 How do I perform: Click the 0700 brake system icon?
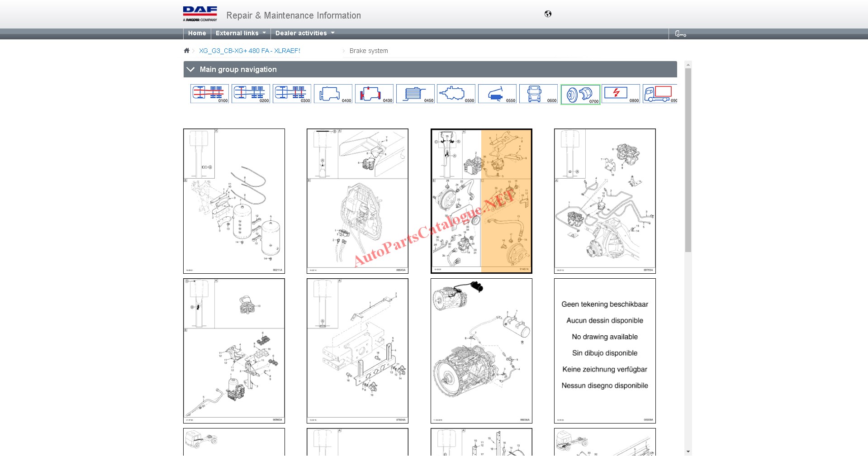580,95
